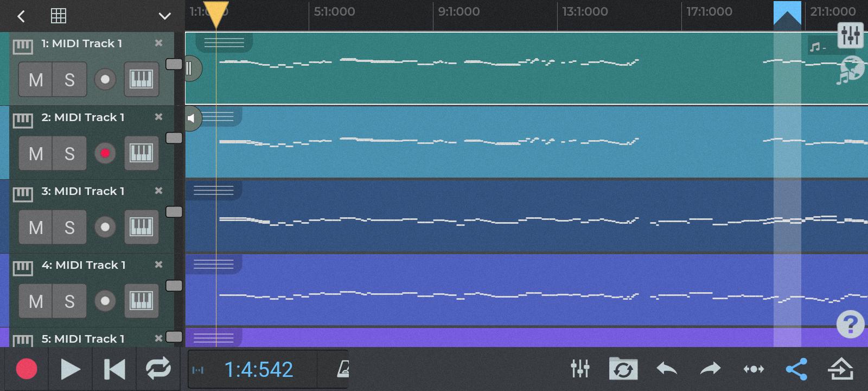Start recording with the red button
The image size is (868, 391).
(27, 369)
